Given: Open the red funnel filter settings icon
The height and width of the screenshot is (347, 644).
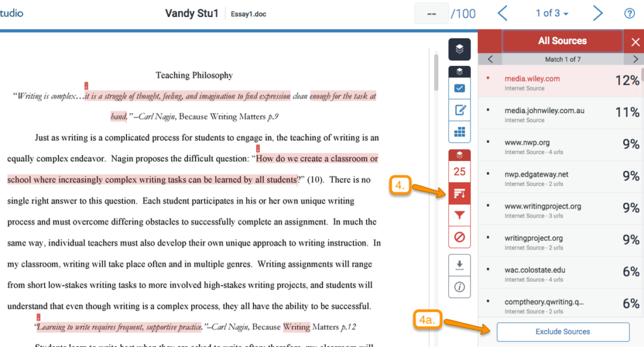Looking at the screenshot, I should point(460,216).
